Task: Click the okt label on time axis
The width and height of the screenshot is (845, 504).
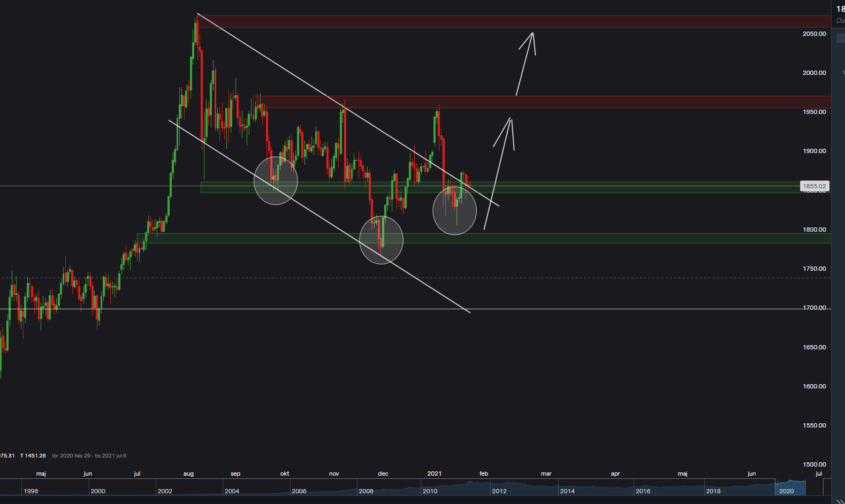Action: pos(285,474)
